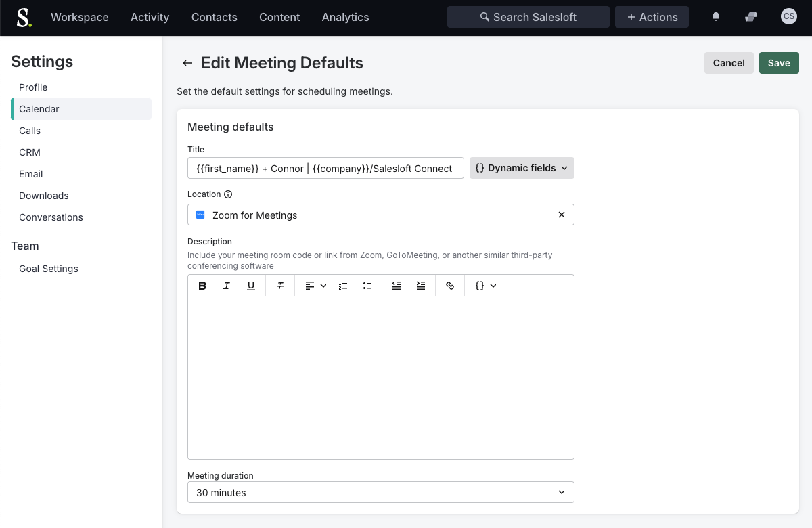The height and width of the screenshot is (528, 812).
Task: Apply strikethrough formatting
Action: [280, 286]
